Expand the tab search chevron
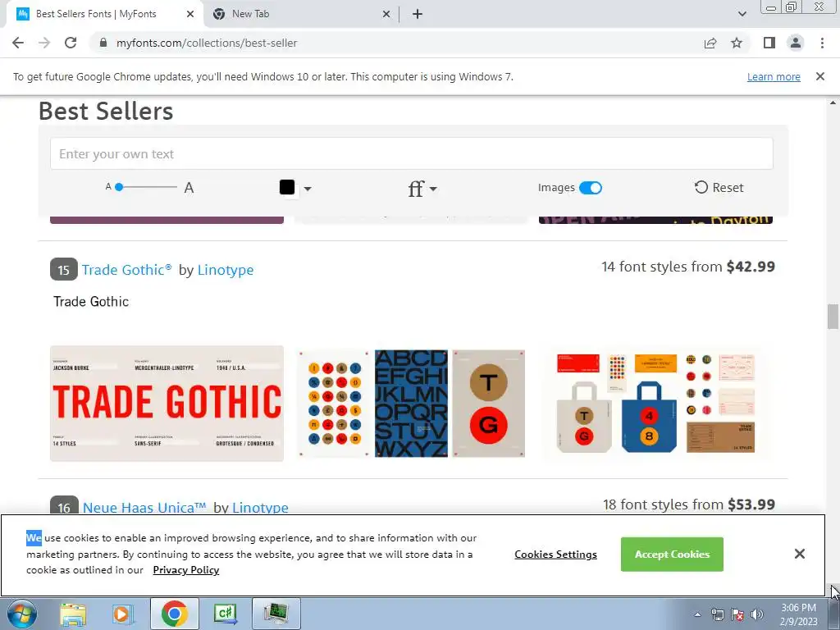The image size is (840, 630). point(742,14)
